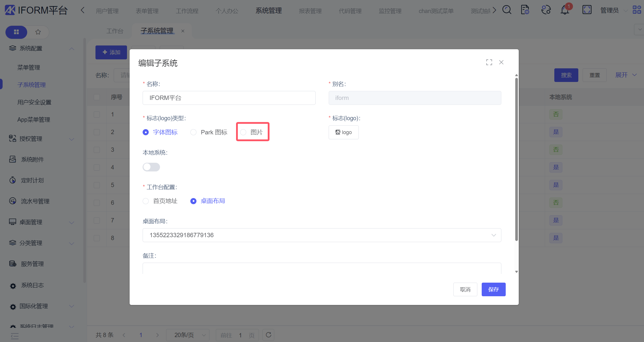Open the app grid icon at top right
The height and width of the screenshot is (342, 644).
(637, 10)
